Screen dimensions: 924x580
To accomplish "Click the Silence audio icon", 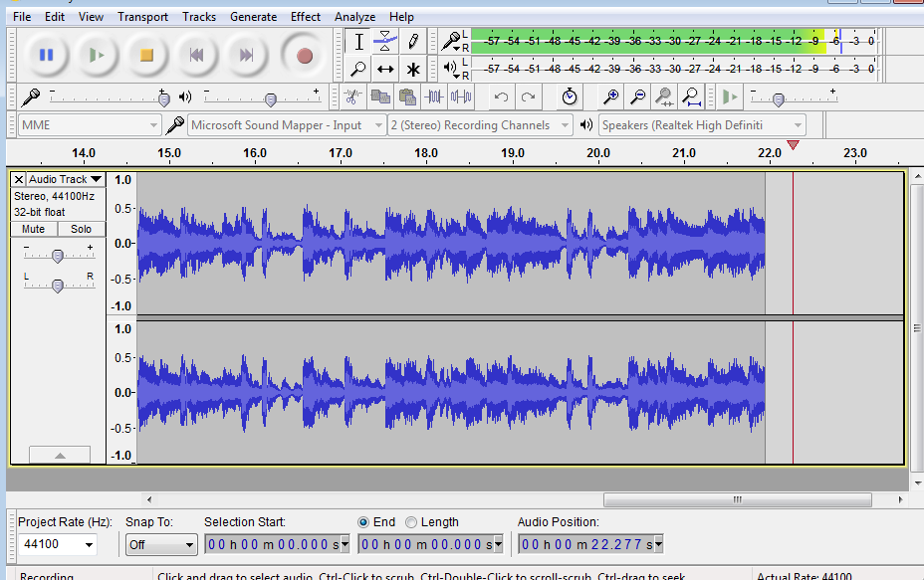I will (x=461, y=97).
